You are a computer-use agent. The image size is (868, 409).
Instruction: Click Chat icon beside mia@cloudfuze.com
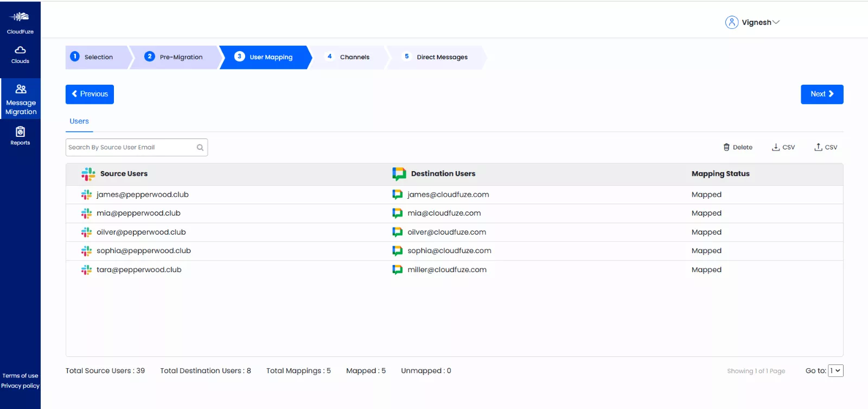click(398, 213)
